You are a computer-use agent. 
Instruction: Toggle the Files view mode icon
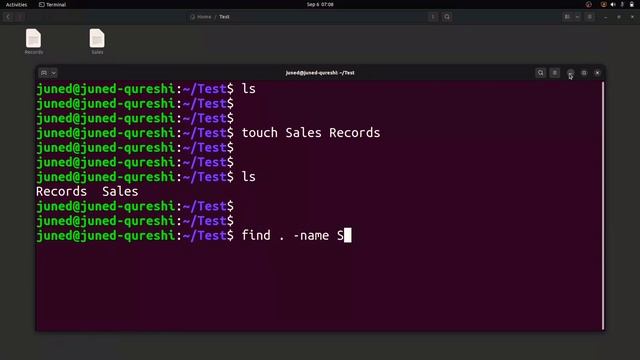tap(567, 17)
